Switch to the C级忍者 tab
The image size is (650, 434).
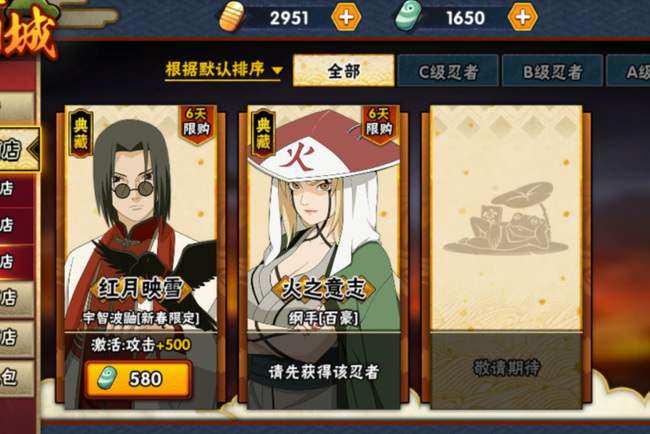[448, 71]
